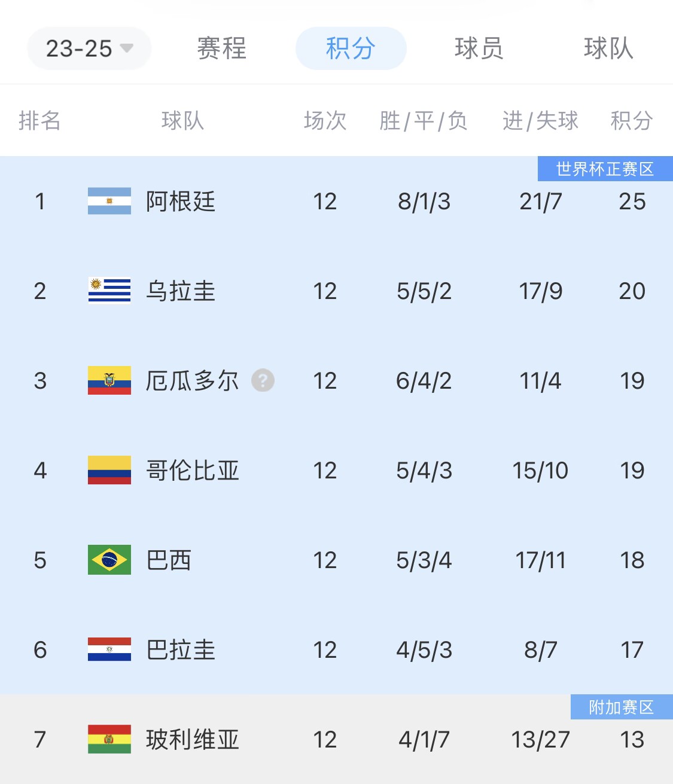
Task: Open the 巴西 team name link
Action: tap(169, 560)
